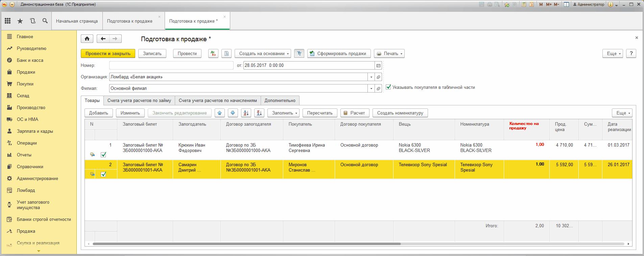Screen dimensions: 644x256
Task: Open the help question mark button
Action: pos(631,54)
